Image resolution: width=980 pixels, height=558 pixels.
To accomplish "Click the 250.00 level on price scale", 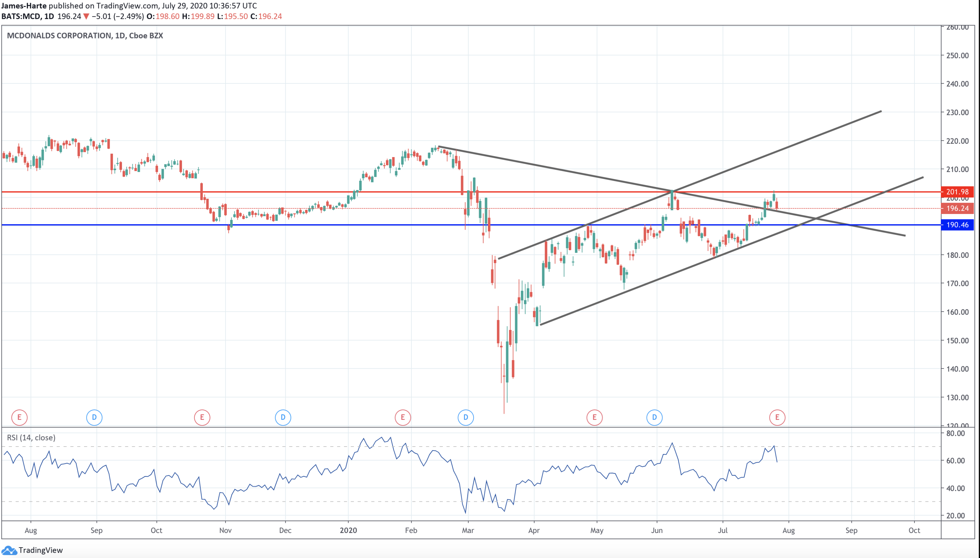I will (x=957, y=55).
